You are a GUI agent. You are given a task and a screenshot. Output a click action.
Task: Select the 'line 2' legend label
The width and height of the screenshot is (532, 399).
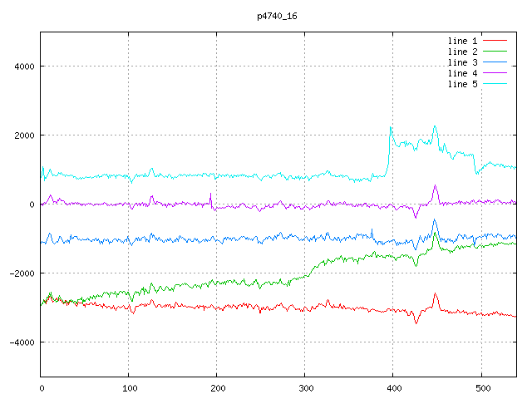coord(462,52)
